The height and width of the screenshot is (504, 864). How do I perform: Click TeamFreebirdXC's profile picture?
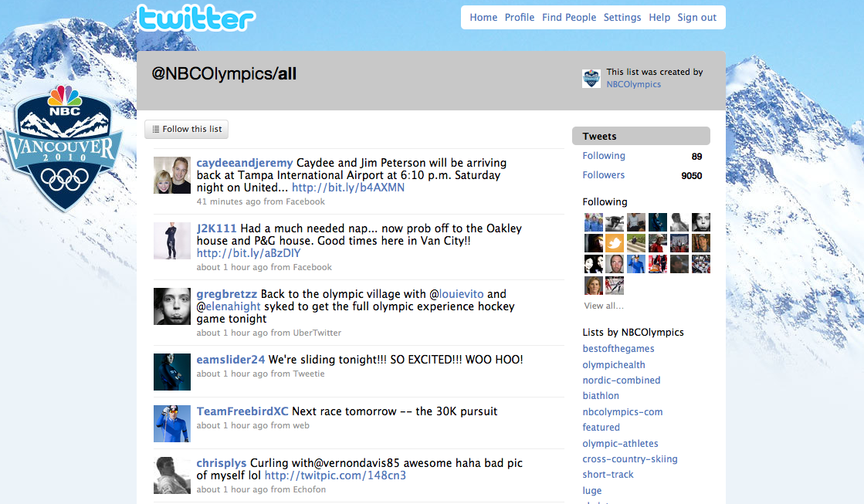[x=172, y=424]
